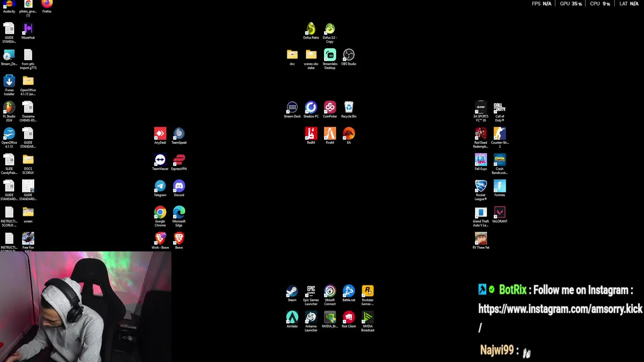Viewport: 644px width, 362px height.
Task: Open the Telegram shortcut
Action: pyautogui.click(x=160, y=189)
